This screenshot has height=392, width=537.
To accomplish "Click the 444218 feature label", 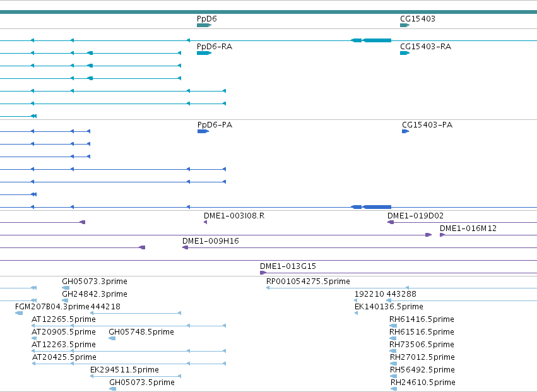I will coord(105,307).
